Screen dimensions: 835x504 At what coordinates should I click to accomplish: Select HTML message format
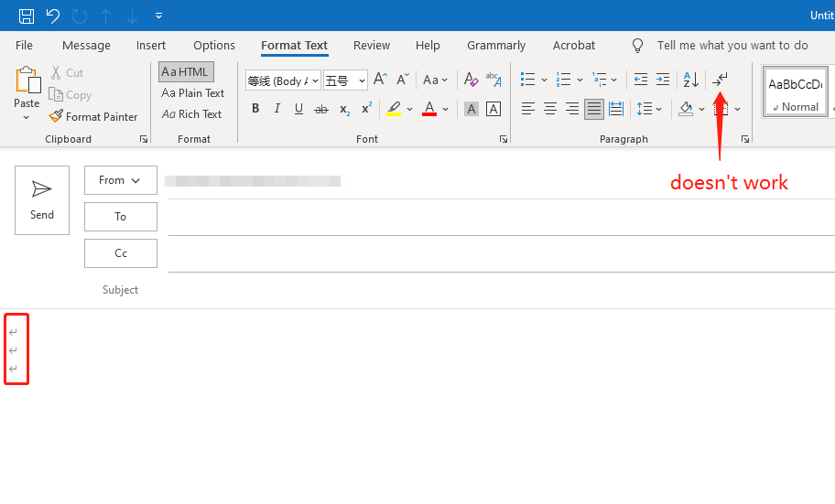(x=186, y=72)
